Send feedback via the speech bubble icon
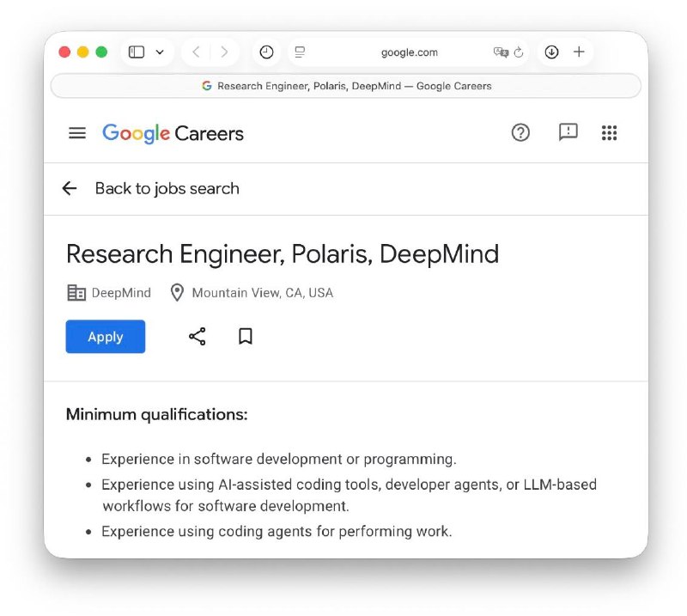This screenshot has width=687, height=616. click(x=568, y=132)
